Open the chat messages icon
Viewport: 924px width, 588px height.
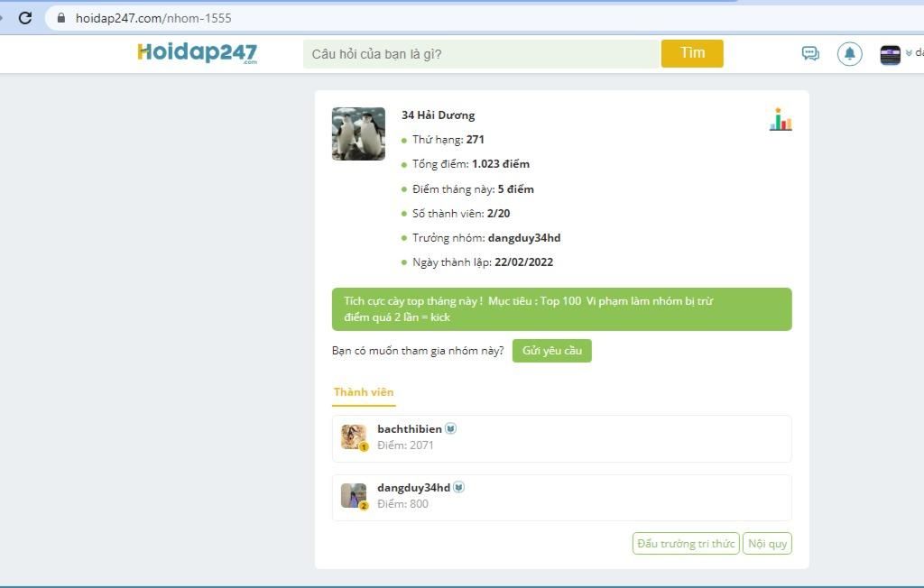(x=810, y=53)
